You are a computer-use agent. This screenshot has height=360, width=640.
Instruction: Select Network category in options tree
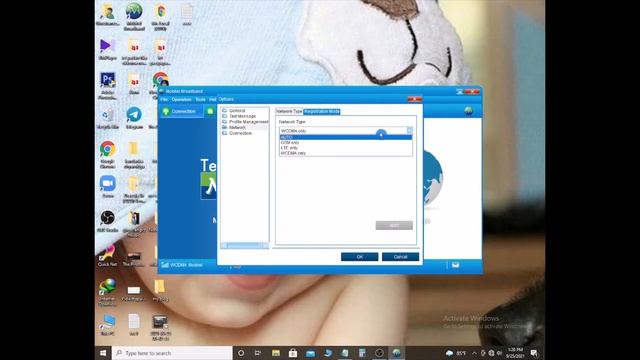pos(237,127)
